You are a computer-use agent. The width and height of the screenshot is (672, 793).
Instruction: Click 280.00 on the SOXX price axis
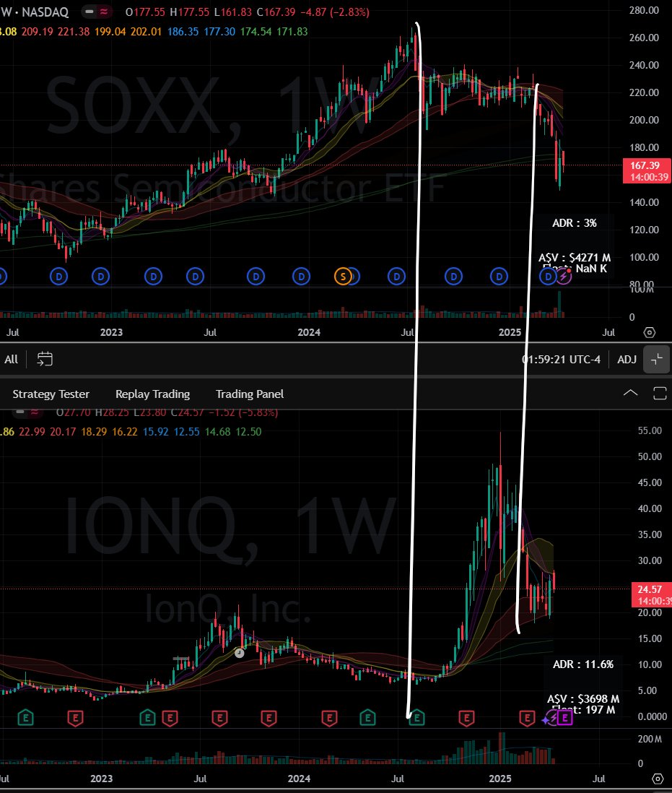click(x=644, y=10)
